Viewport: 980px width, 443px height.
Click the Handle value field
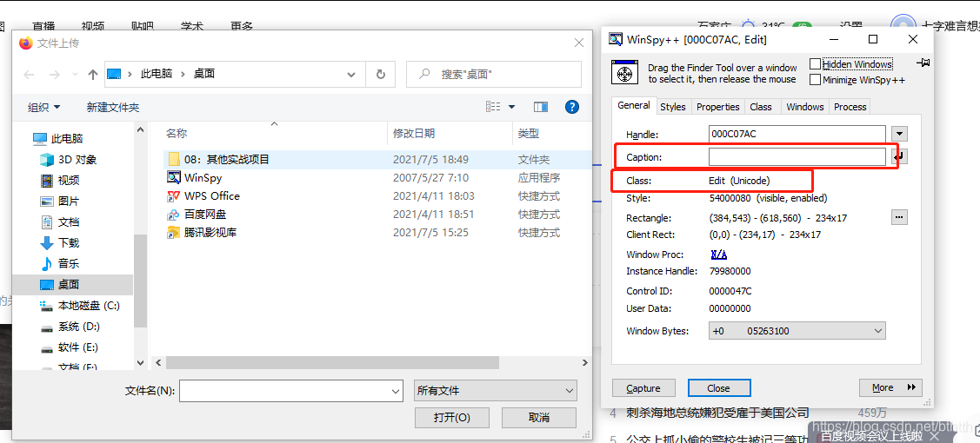tap(797, 134)
